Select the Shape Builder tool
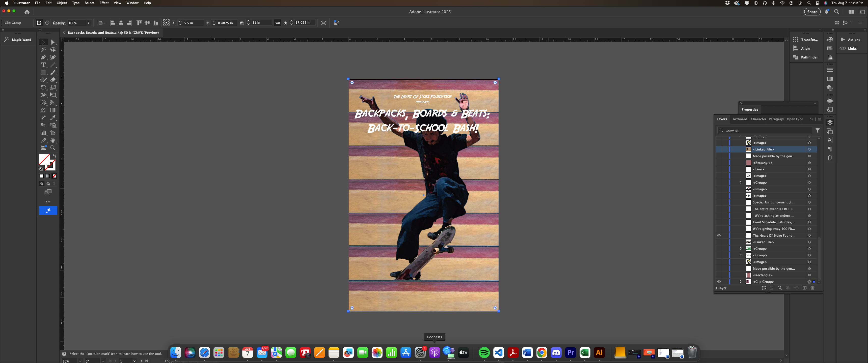This screenshot has height=363, width=868. (x=43, y=102)
